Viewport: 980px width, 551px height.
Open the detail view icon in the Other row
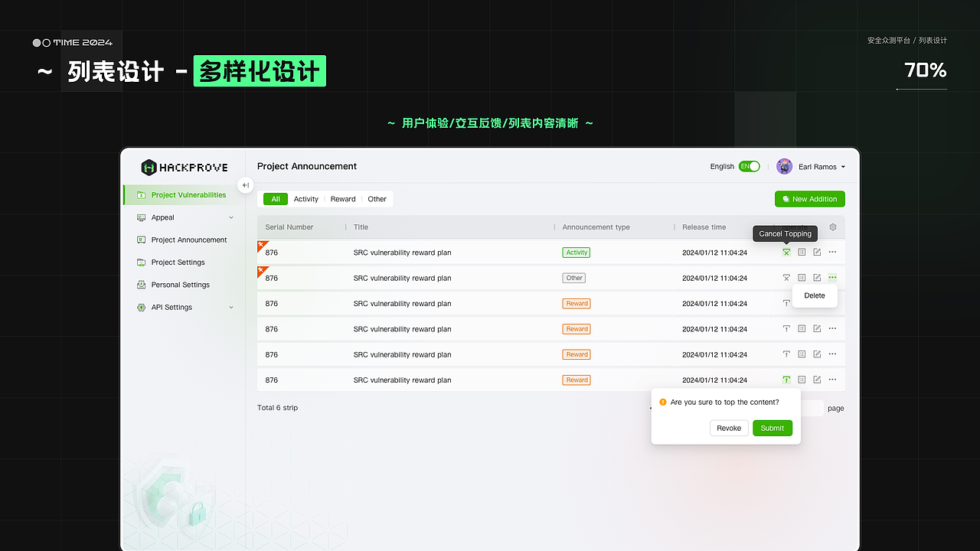pyautogui.click(x=802, y=278)
